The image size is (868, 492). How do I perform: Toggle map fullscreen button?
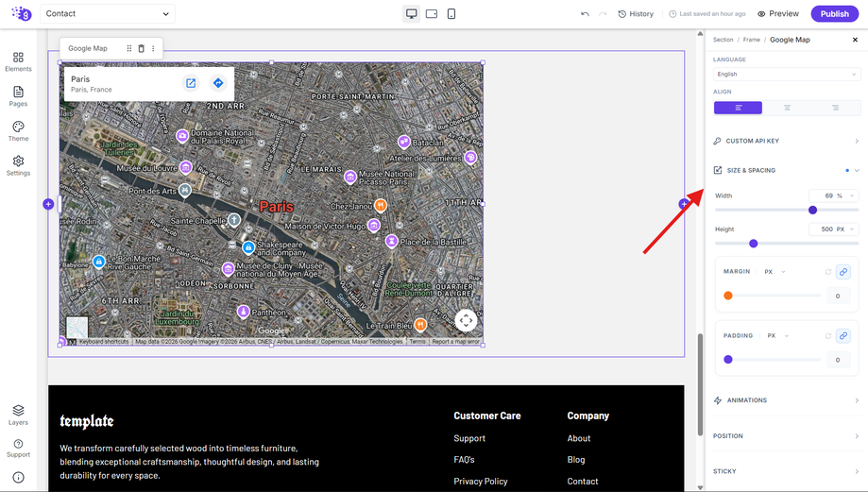pyautogui.click(x=466, y=320)
